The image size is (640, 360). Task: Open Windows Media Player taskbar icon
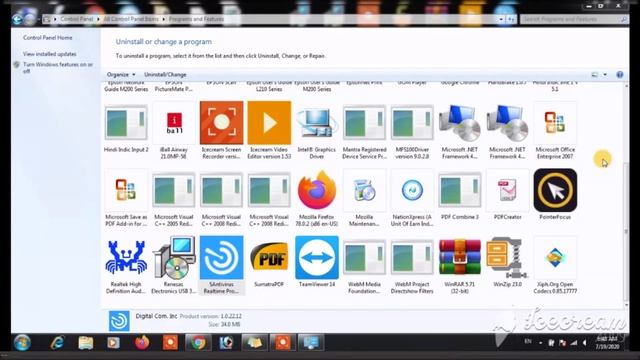click(113, 342)
